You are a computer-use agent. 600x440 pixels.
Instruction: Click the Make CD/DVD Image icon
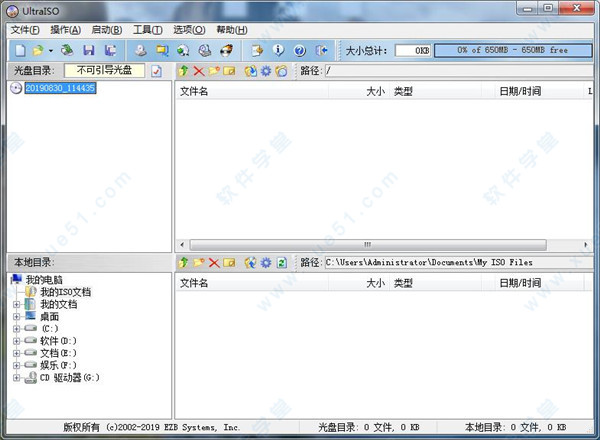(x=141, y=51)
